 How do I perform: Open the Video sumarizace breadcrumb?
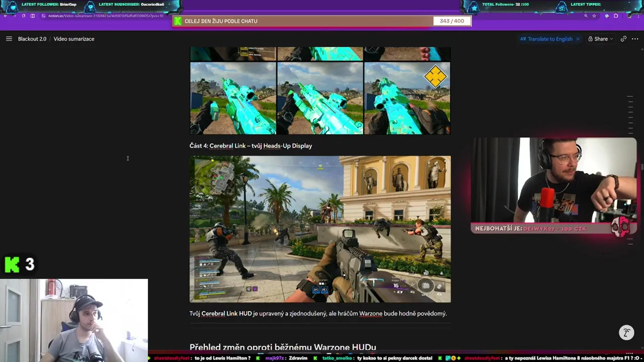point(74,39)
